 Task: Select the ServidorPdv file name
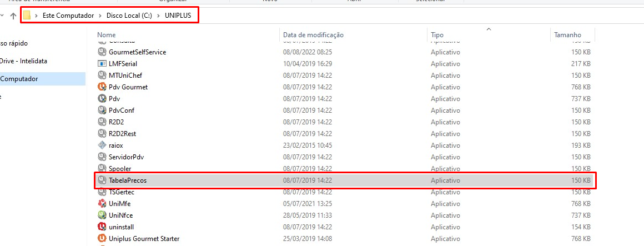point(126,157)
